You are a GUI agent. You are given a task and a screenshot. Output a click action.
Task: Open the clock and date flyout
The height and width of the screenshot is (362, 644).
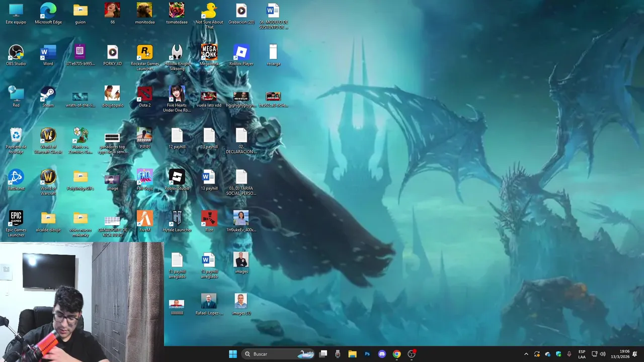coord(620,354)
